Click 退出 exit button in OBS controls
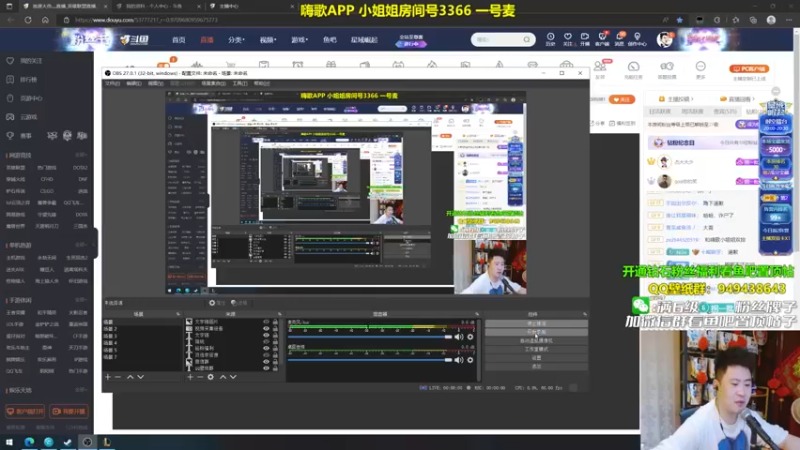Image resolution: width=800 pixels, height=450 pixels. [x=536, y=366]
